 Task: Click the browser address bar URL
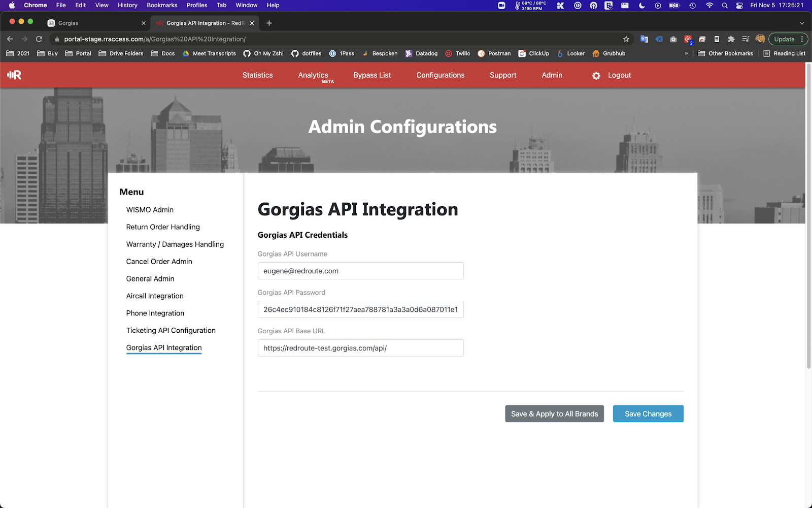coord(155,39)
